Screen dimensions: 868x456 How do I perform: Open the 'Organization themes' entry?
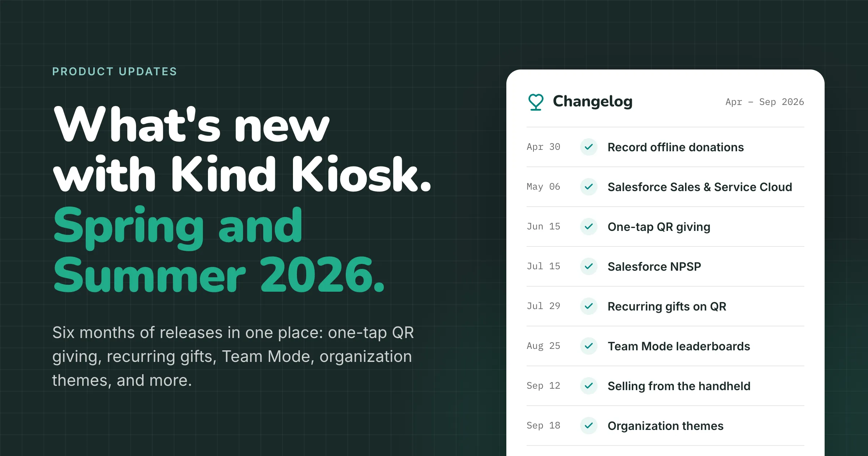click(665, 426)
